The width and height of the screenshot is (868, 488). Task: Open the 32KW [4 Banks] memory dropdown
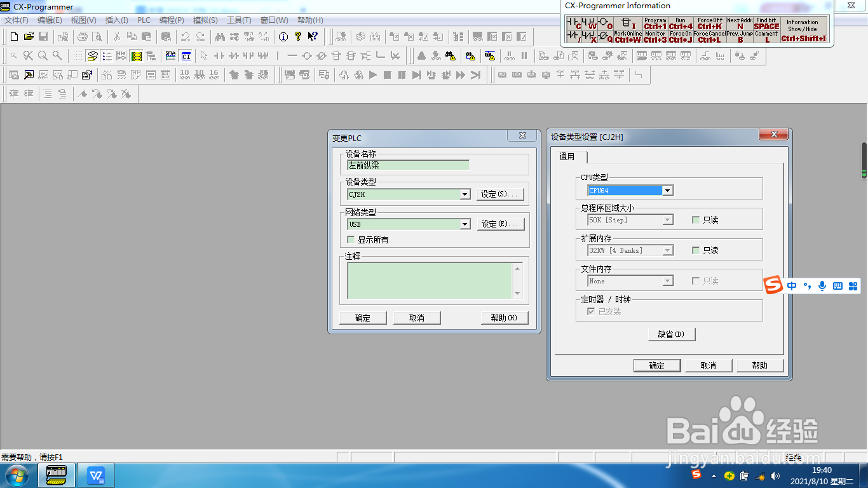[667, 250]
